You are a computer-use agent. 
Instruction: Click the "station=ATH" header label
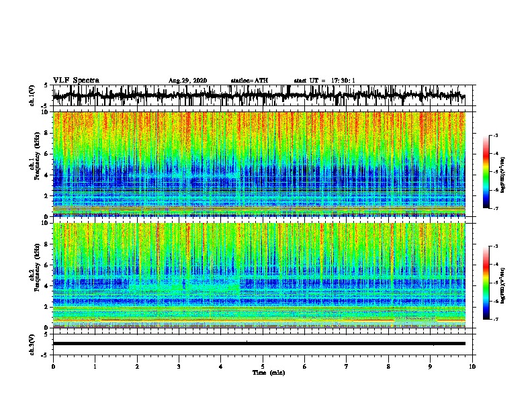(x=249, y=81)
